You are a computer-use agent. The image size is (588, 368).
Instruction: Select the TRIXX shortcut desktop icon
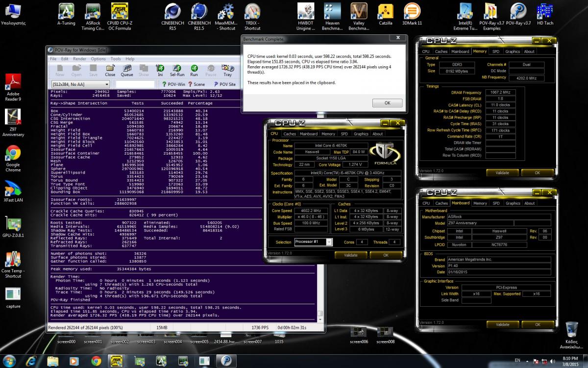click(252, 17)
